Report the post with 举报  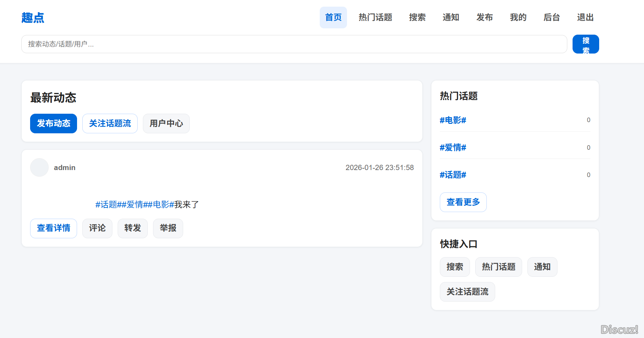168,228
